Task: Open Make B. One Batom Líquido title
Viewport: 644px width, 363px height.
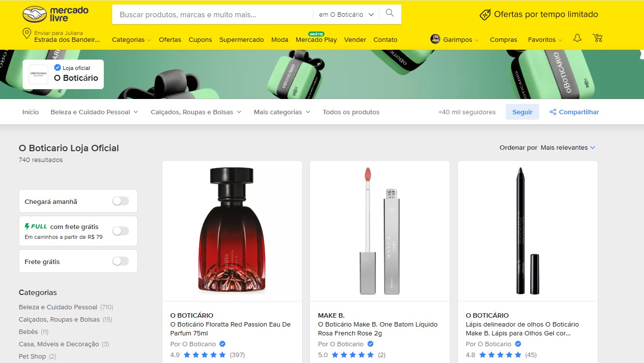Action: click(378, 329)
